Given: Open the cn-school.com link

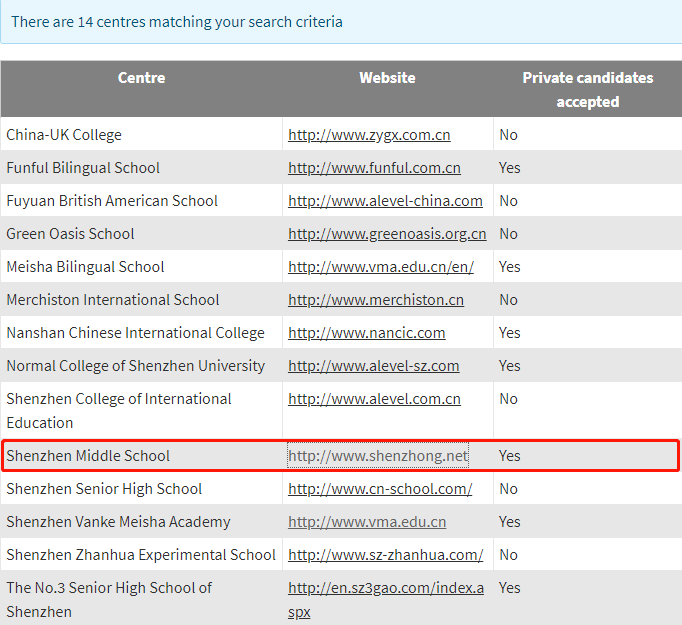Looking at the screenshot, I should (x=380, y=489).
